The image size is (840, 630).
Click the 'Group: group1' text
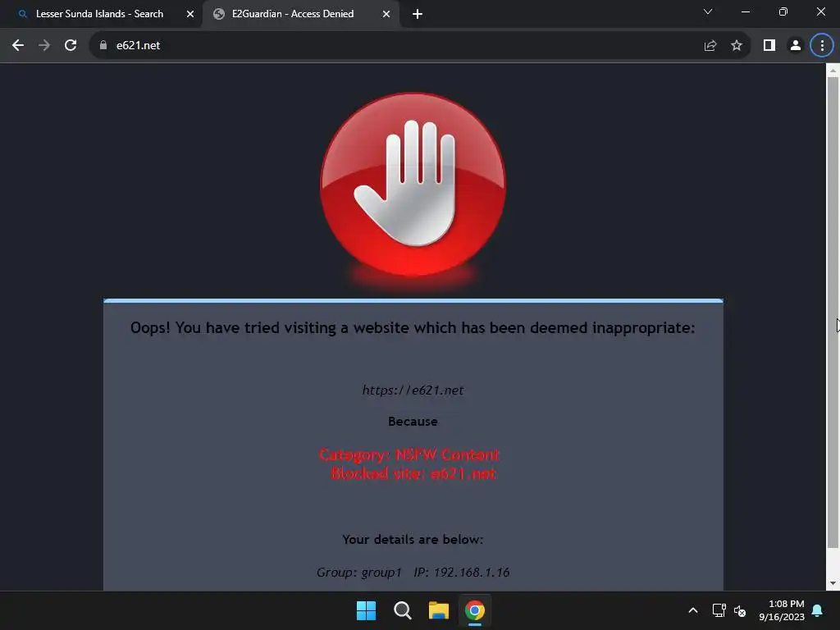[x=359, y=572]
